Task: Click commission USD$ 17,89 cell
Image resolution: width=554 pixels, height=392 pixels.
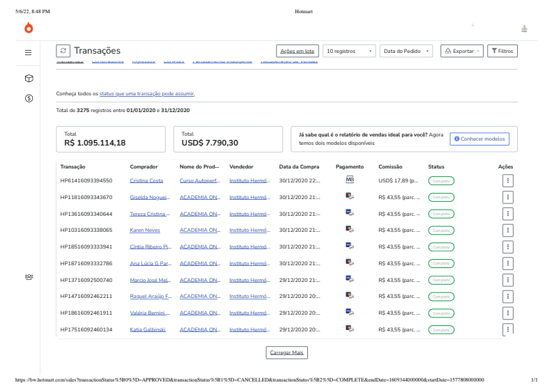Action: 398,181
